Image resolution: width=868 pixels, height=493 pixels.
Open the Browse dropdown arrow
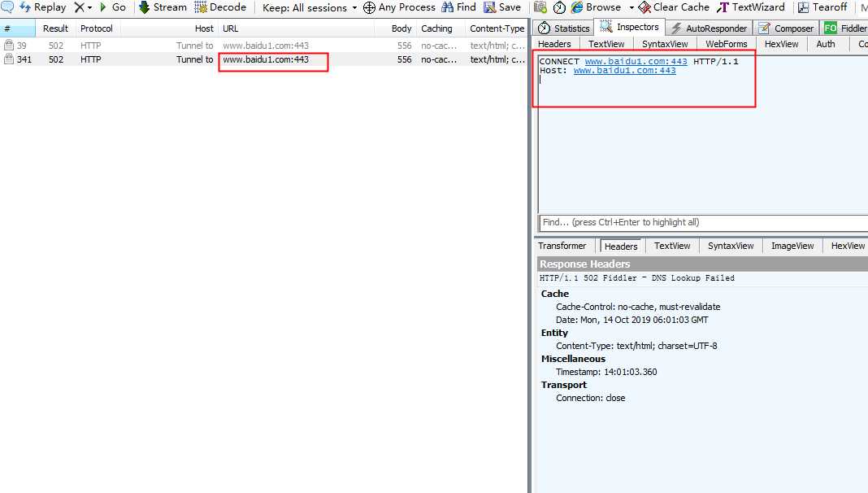(631, 7)
